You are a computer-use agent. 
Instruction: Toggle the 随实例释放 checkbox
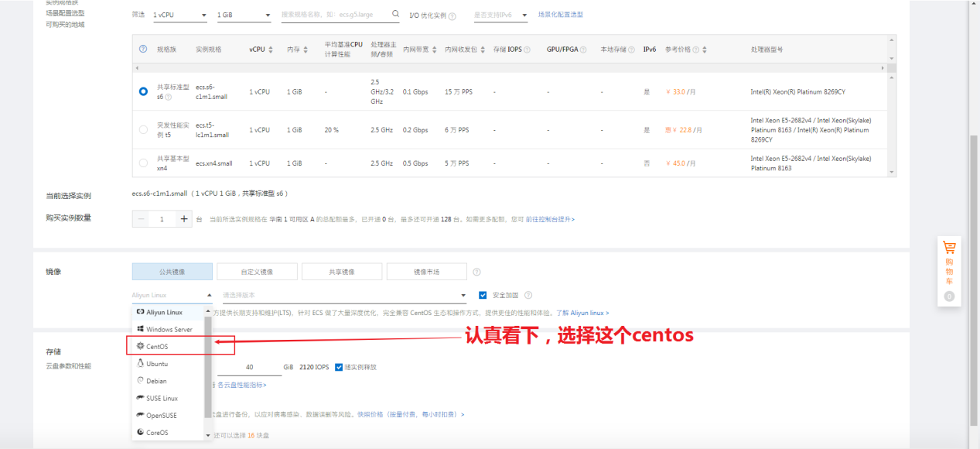(x=339, y=367)
